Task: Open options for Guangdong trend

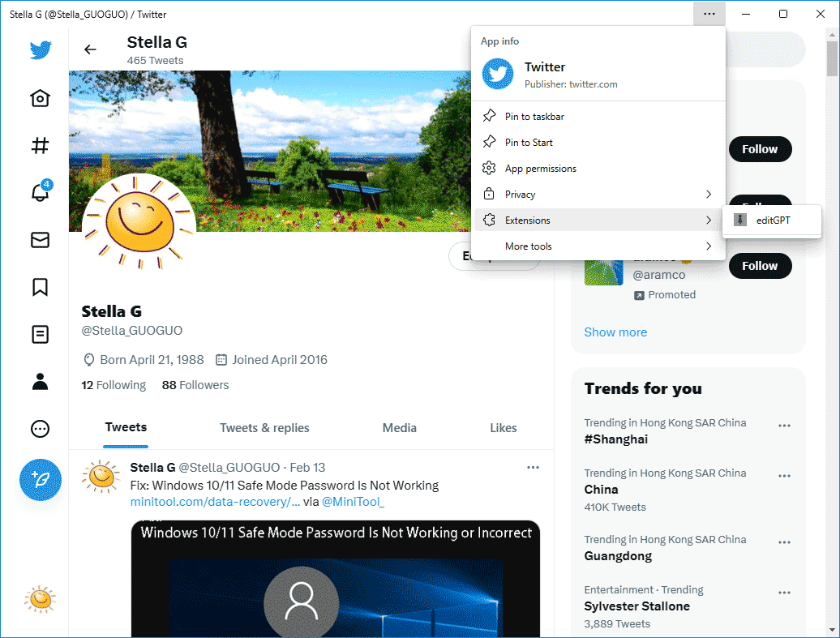Action: point(784,542)
